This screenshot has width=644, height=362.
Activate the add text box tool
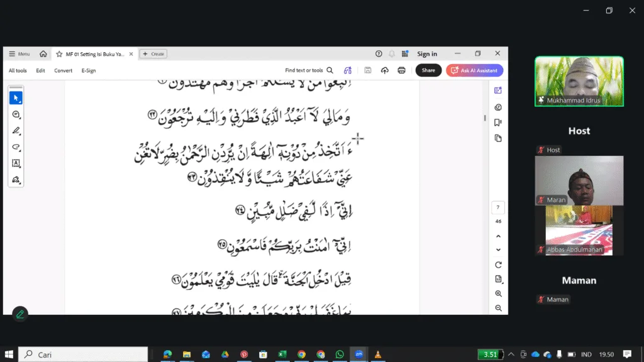[16, 163]
